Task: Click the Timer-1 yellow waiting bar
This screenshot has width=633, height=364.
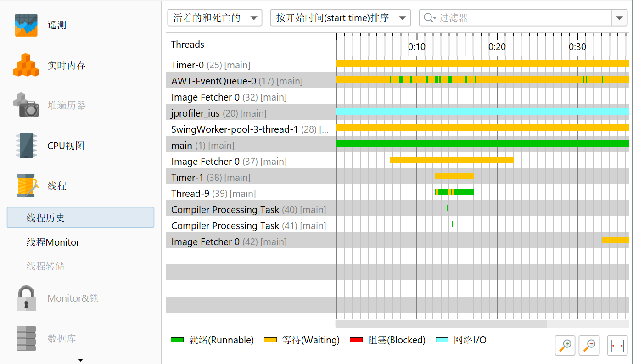Action: 454,176
